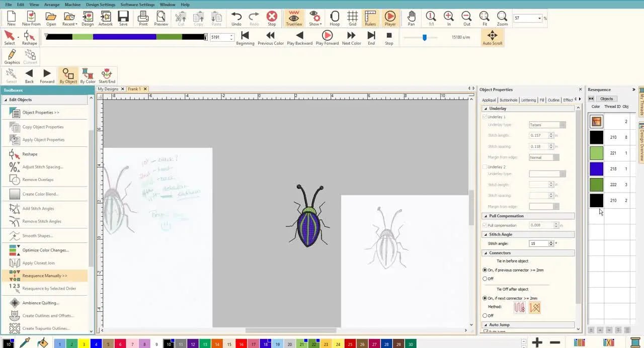The height and width of the screenshot is (348, 644).
Task: Collapse the Stitch Angle section
Action: pos(486,234)
